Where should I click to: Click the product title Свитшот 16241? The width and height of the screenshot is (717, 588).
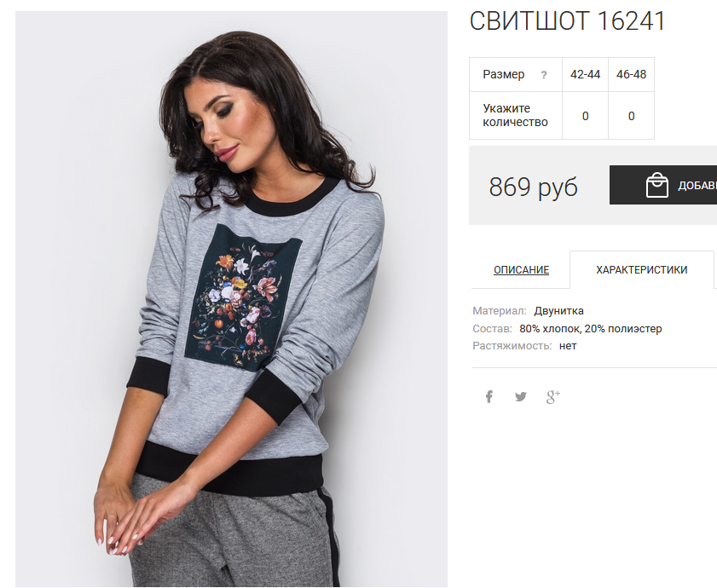coord(567,21)
